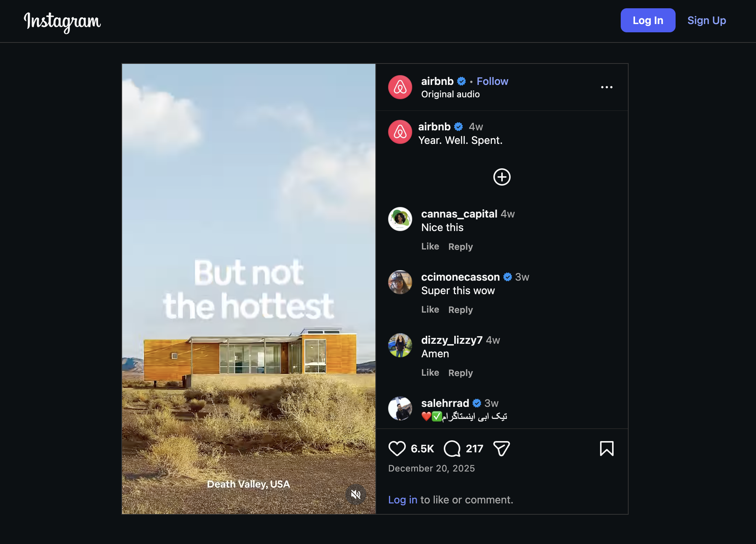Like the post using the heart icon
Screen dimensions: 756x544
[x=398, y=448]
